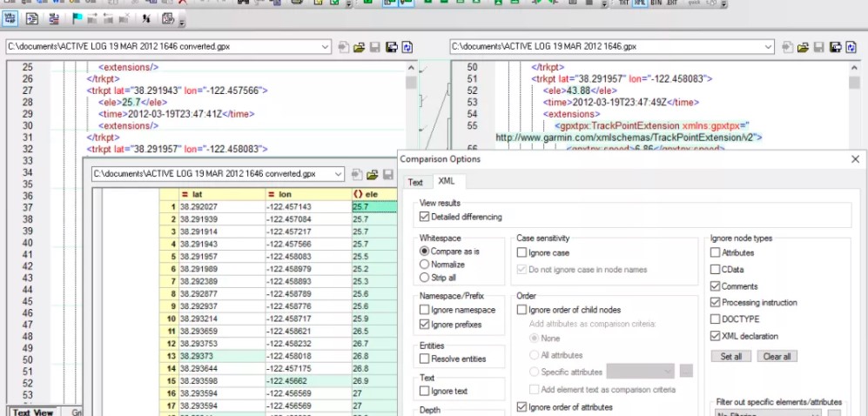Click lon column header in grid

click(x=308, y=194)
